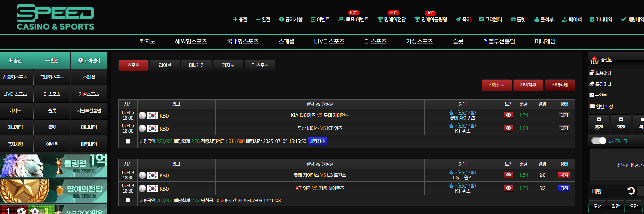Viewport: 644px width, 214px height.
Task: Open 명예의전당 trophy link in header
Action: 392,19
